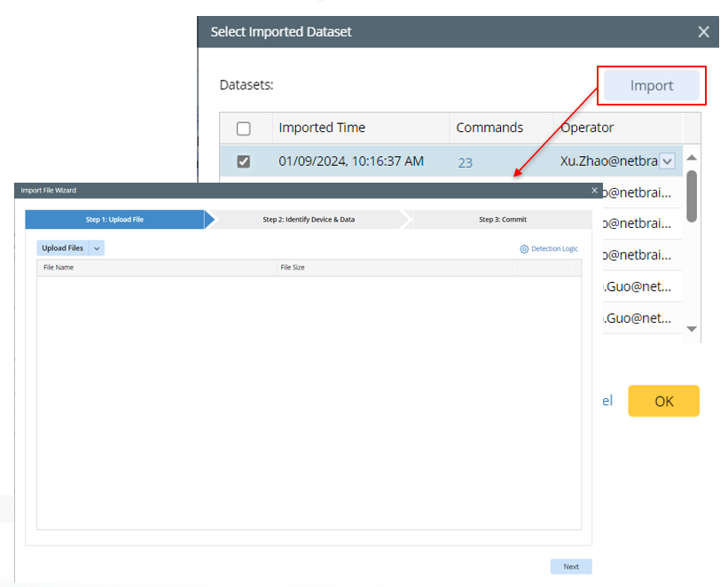The image size is (728, 587).
Task: Click the datasets list scroll-down arrow
Action: (x=692, y=329)
